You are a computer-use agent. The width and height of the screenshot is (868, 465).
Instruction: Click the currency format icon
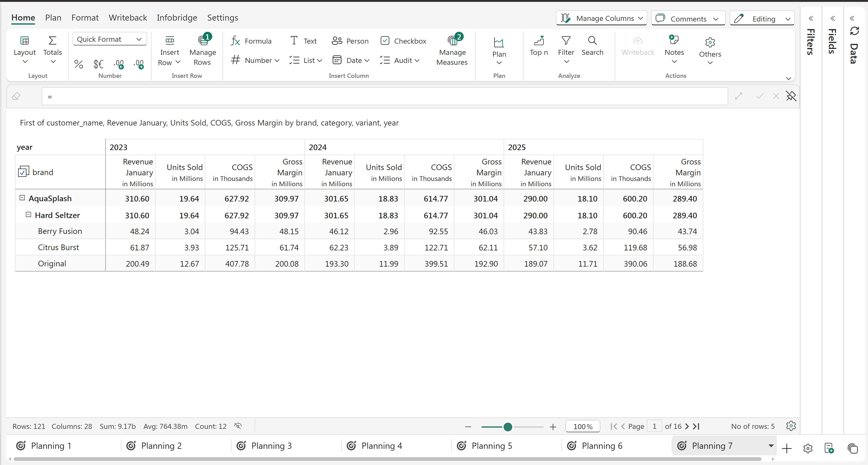tap(98, 64)
